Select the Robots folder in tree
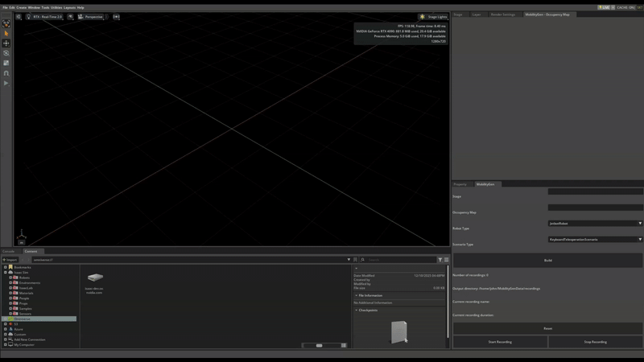The width and height of the screenshot is (644, 362). [26, 278]
